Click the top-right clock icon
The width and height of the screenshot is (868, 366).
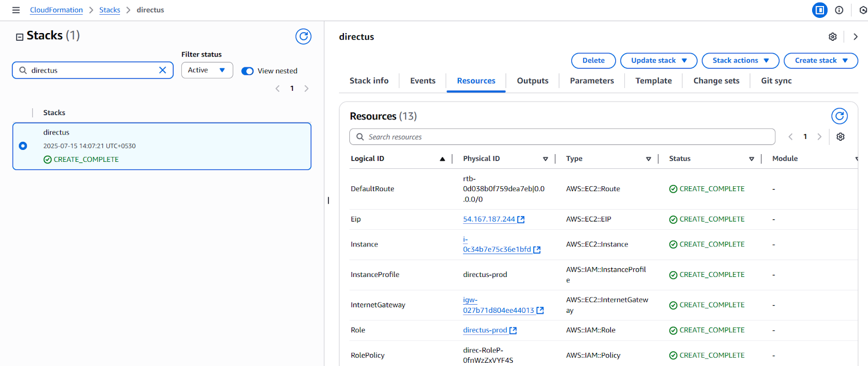point(863,10)
